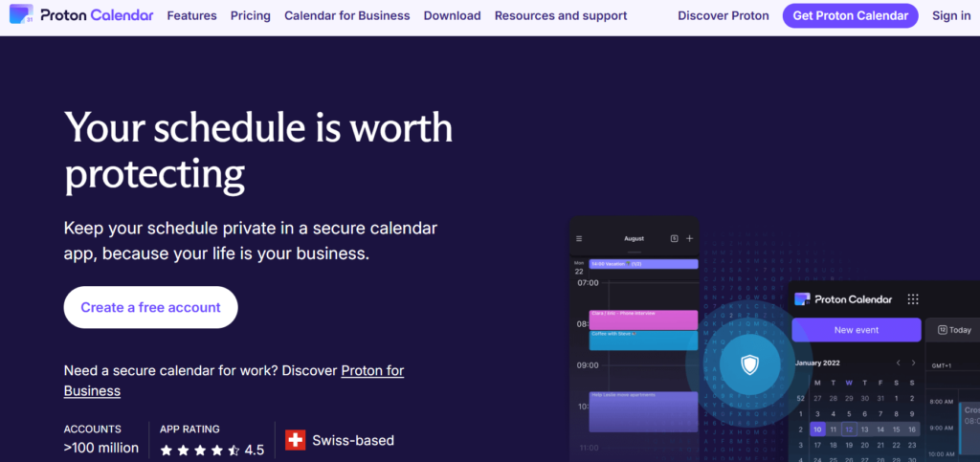The height and width of the screenshot is (462, 980).
Task: Click the 07:00 time label
Action: pos(589,283)
